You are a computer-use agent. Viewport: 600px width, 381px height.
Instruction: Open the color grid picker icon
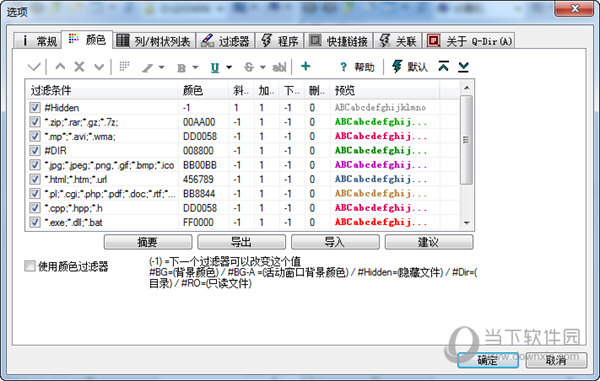[124, 67]
